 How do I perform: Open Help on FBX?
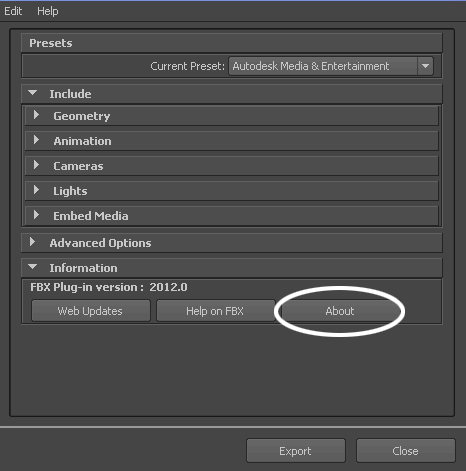coord(215,311)
